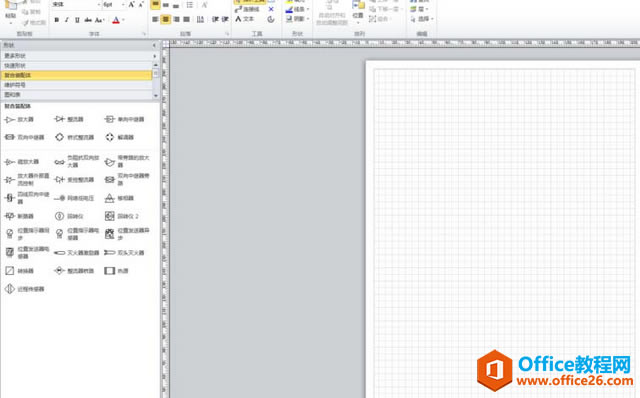
Task: Pick the 回转仪 gyroscope circle shape
Action: tap(69, 216)
